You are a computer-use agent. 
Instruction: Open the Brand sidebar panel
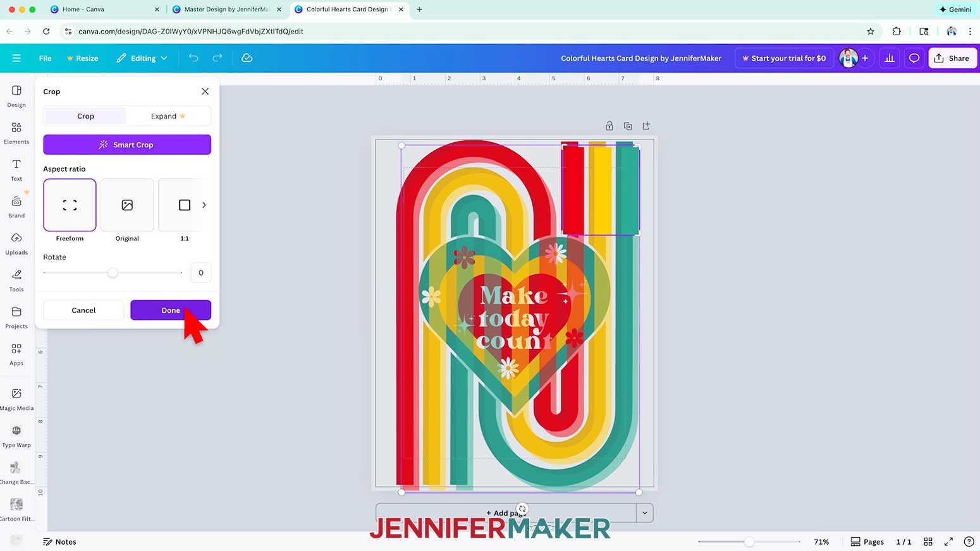(x=16, y=207)
